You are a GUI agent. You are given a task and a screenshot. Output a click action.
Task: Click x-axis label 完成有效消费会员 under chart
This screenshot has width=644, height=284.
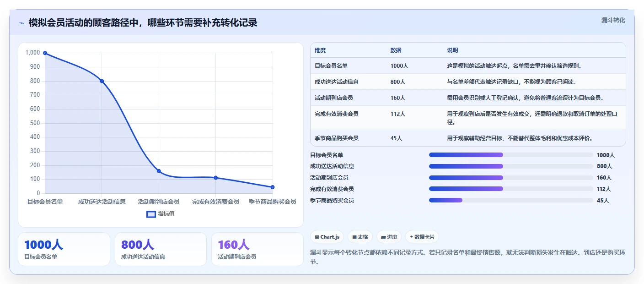click(x=215, y=202)
